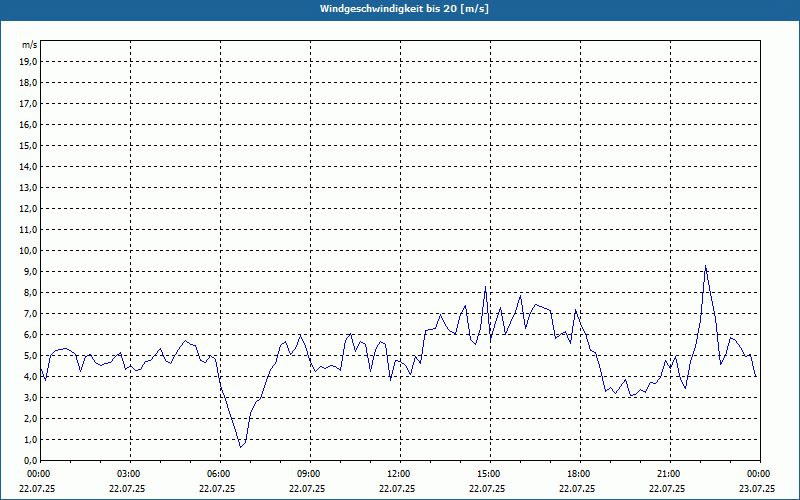Click the date '22.07.25' below 03:00
Image resolution: width=800 pixels, height=500 pixels.
coord(127,488)
